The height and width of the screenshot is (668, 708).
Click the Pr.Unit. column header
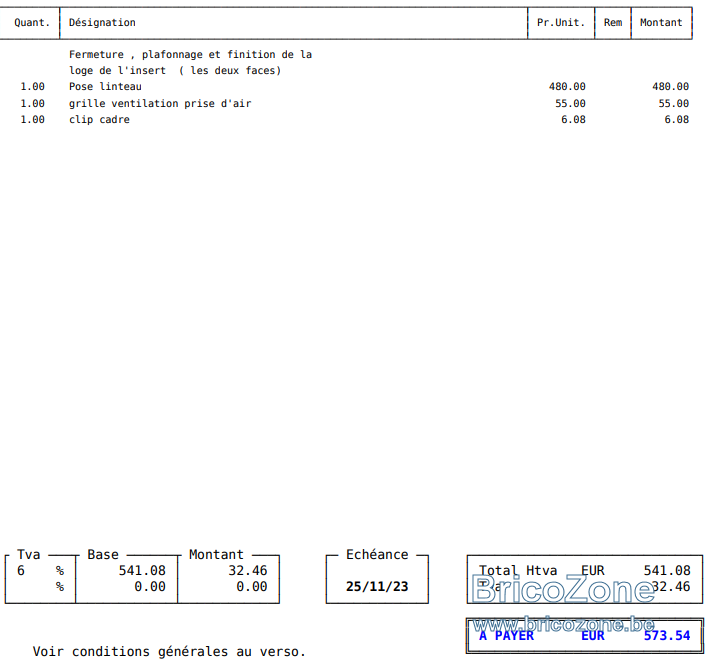(560, 23)
